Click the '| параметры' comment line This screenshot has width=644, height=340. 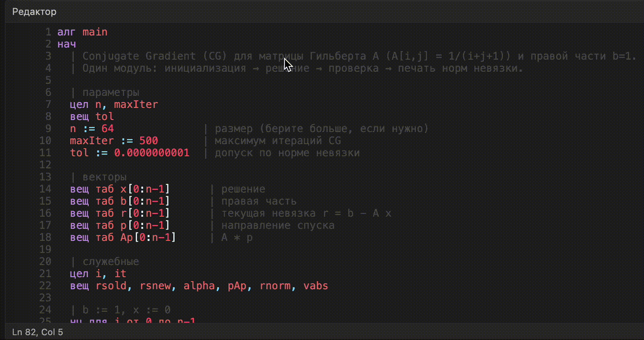coord(105,92)
